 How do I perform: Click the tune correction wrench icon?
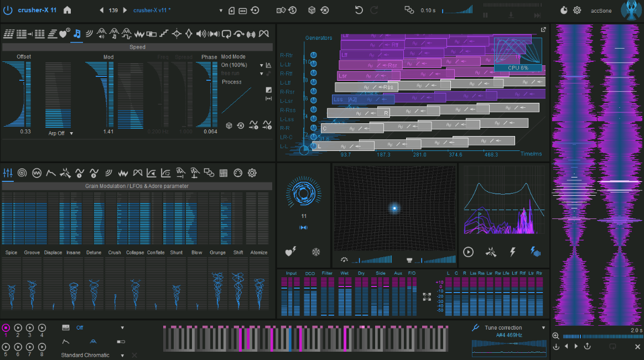pyautogui.click(x=475, y=328)
